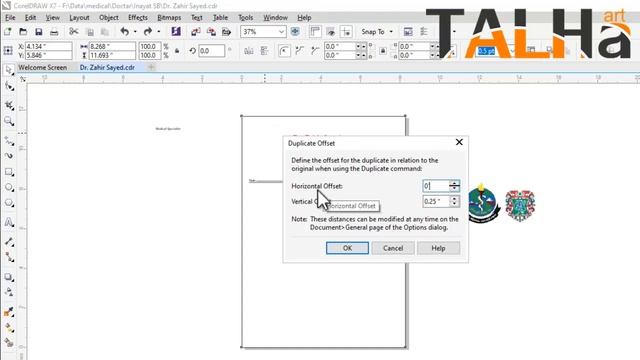Click the Open file folder icon
Screen dimensions: 640x360
(23, 31)
